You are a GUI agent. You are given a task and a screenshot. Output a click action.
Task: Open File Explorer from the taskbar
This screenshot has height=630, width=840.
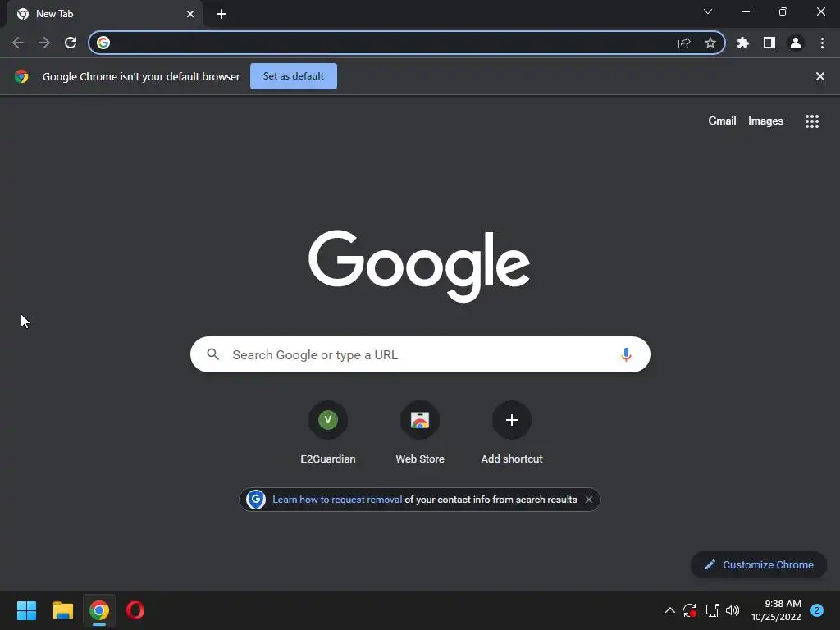pos(62,610)
